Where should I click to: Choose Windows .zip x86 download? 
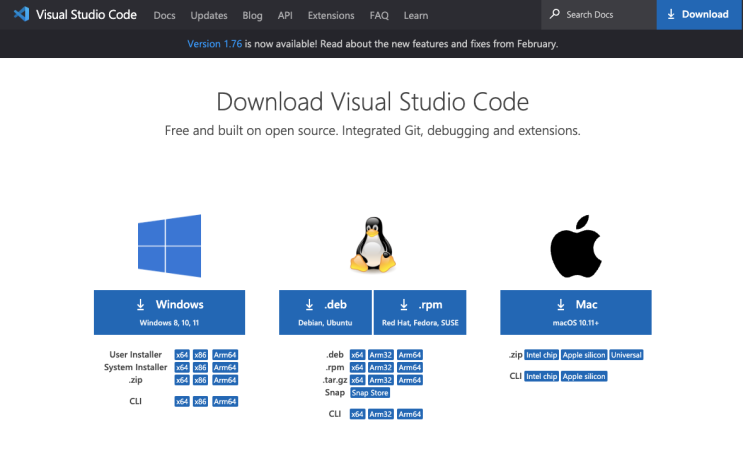click(x=200, y=380)
